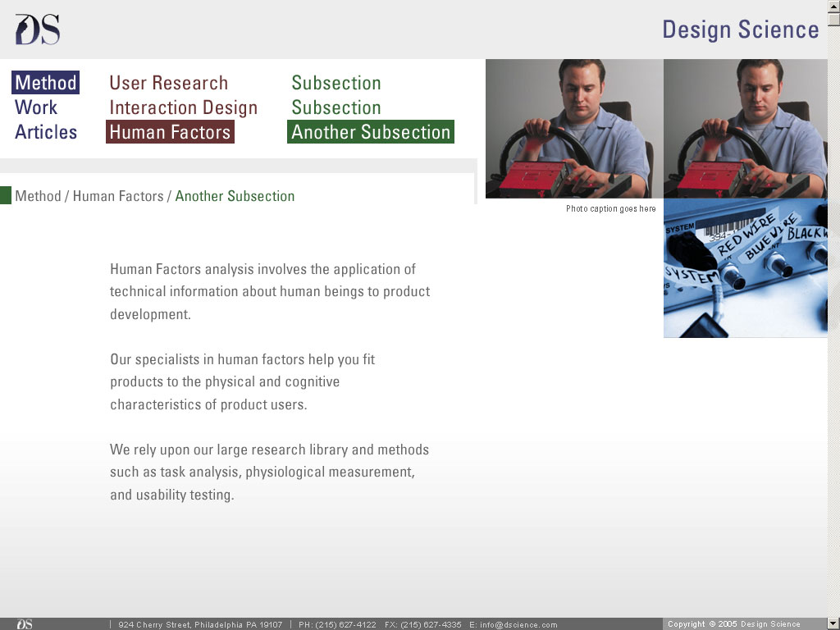The height and width of the screenshot is (630, 840).
Task: Select User Research in the submenu
Action: point(168,83)
